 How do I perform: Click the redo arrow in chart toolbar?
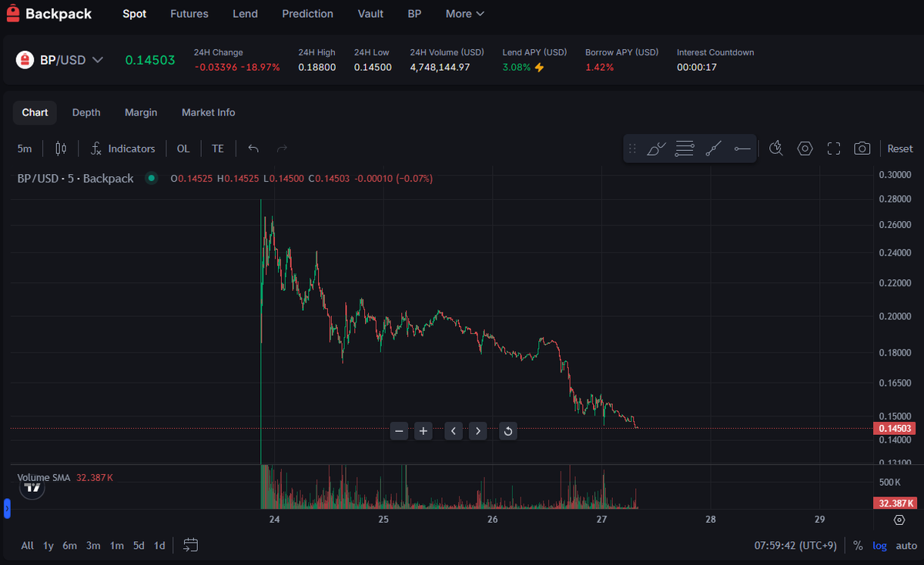click(x=282, y=149)
